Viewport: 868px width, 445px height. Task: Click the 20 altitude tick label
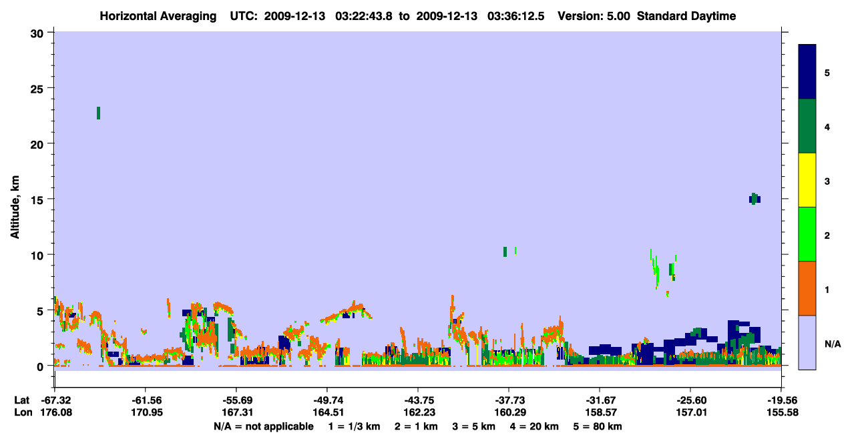[39, 144]
